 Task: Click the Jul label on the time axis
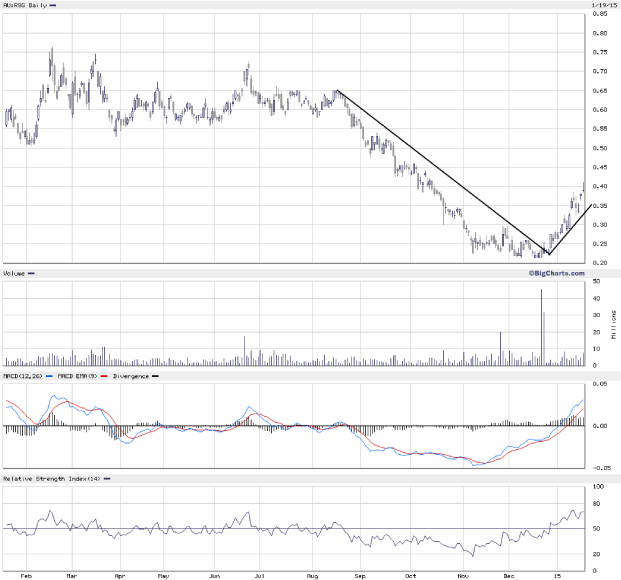(262, 577)
